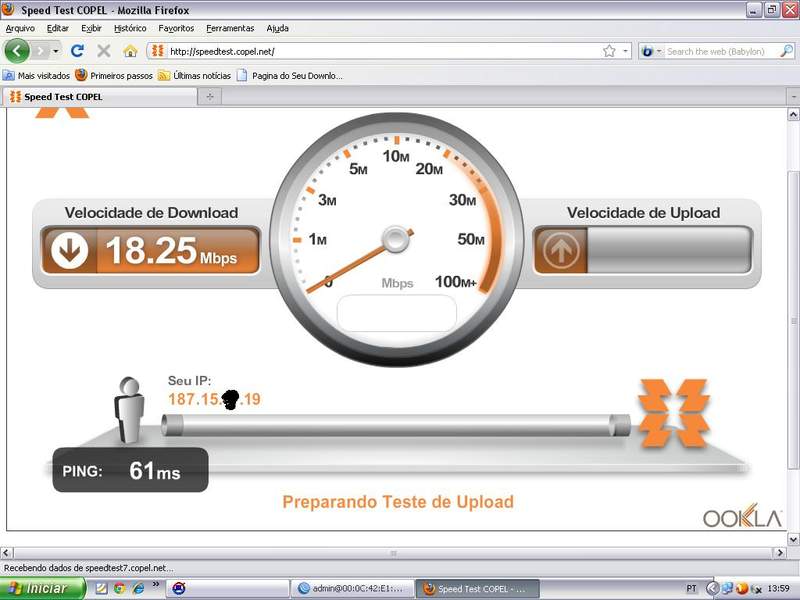Click the PING 61ms readout
800x600 pixels.
click(131, 470)
